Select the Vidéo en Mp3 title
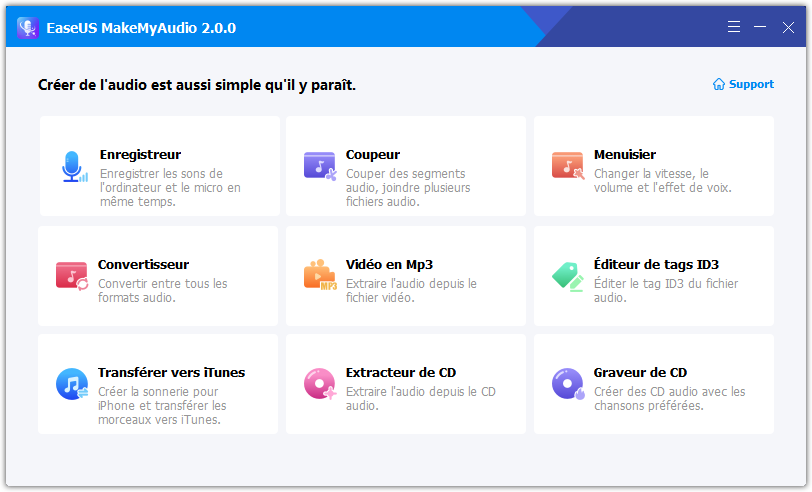This screenshot has width=812, height=492. click(389, 264)
